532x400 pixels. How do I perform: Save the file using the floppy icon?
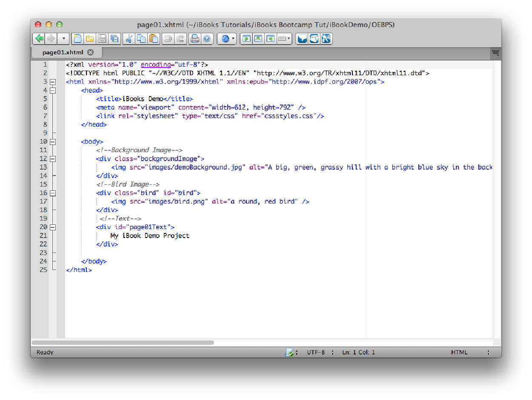coord(102,39)
